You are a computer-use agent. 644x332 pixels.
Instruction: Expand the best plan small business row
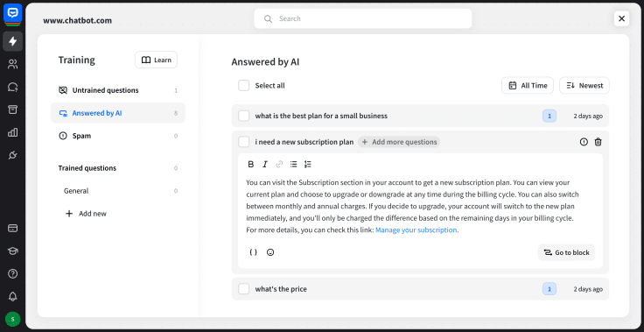click(x=420, y=116)
